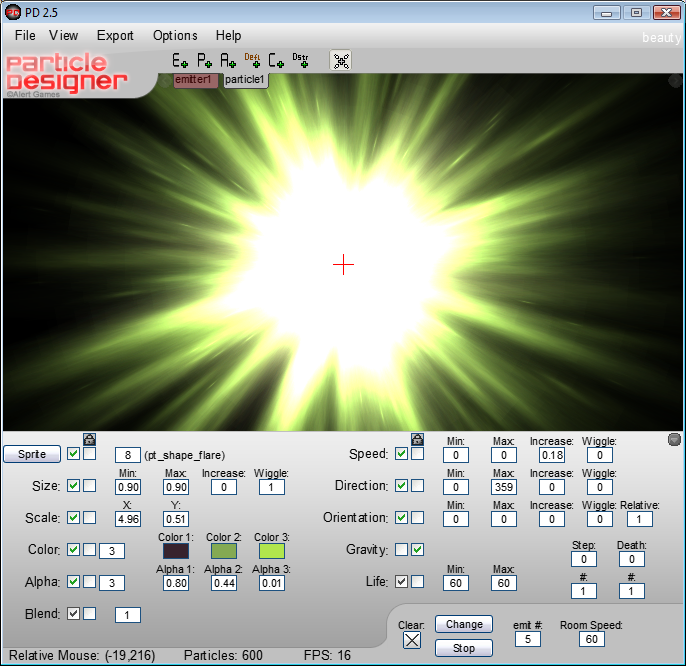Toggle the checked checkbox beside Color
The height and width of the screenshot is (666, 686).
[x=73, y=550]
